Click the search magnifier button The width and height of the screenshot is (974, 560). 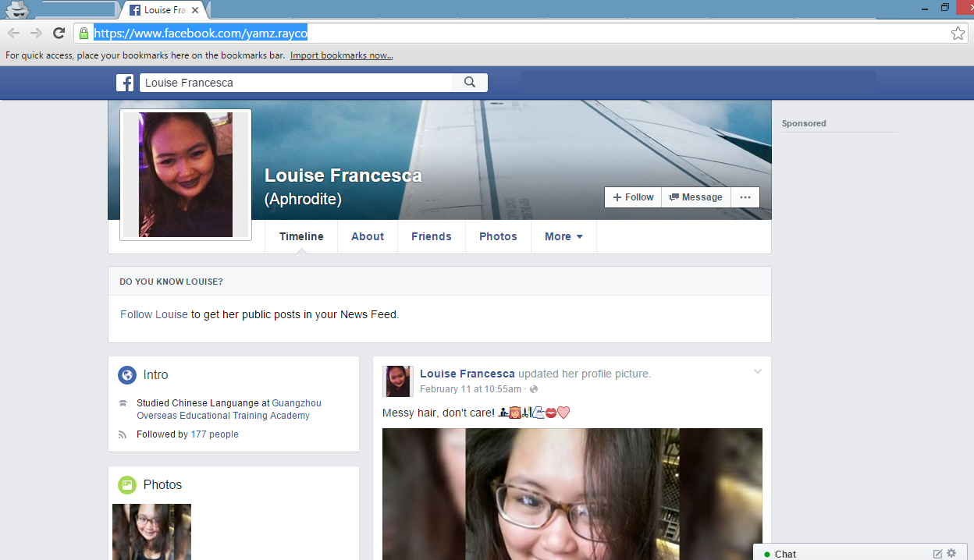(470, 83)
